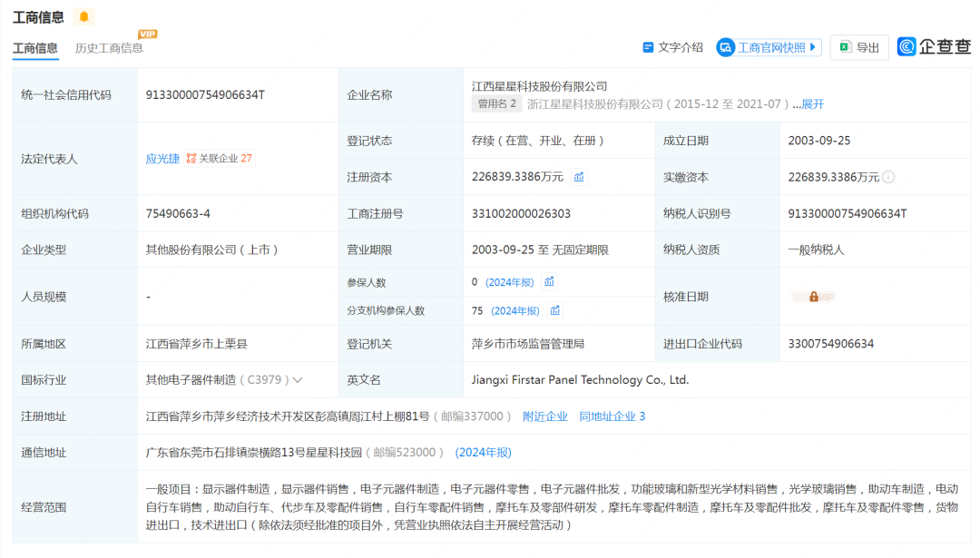
Task: Select the 经营范围 description text
Action: pos(552,507)
